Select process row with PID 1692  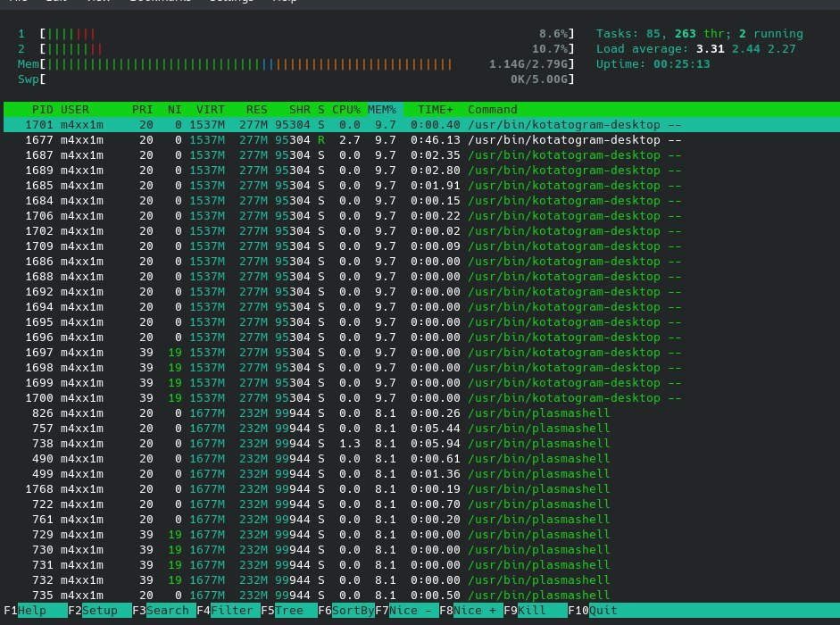421,292
